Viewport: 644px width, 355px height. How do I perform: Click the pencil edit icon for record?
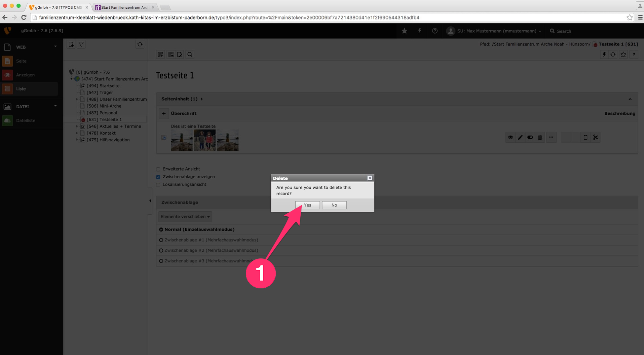[520, 137]
